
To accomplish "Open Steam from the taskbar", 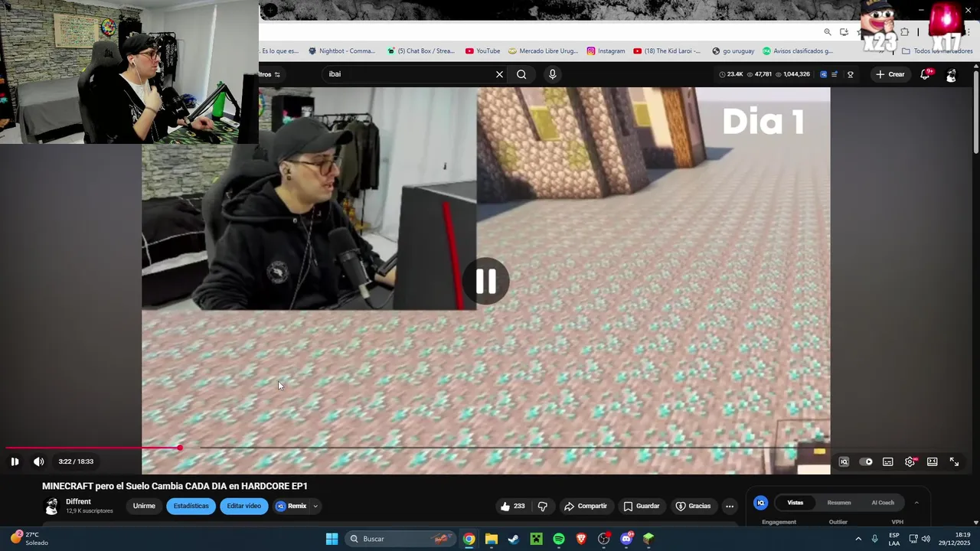I will (x=514, y=539).
